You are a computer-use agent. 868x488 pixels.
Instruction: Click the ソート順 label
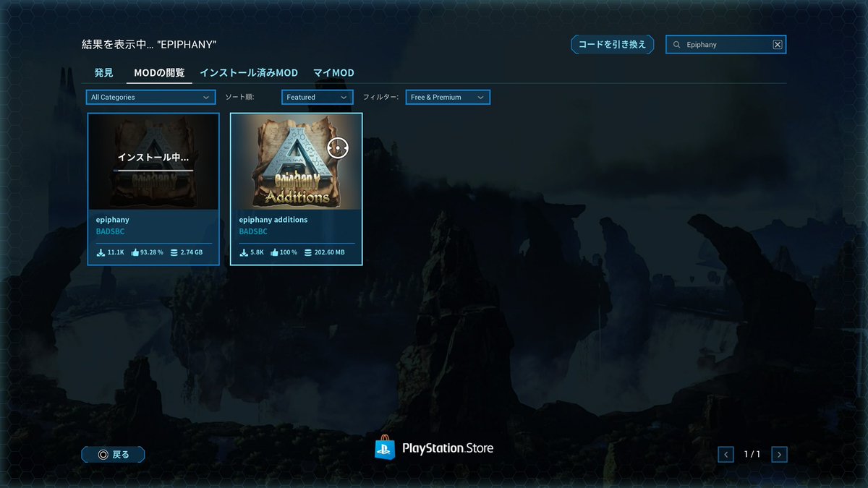click(x=239, y=97)
